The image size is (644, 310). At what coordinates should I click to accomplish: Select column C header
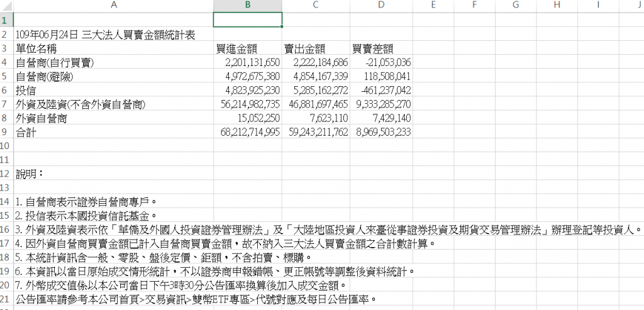(x=316, y=5)
